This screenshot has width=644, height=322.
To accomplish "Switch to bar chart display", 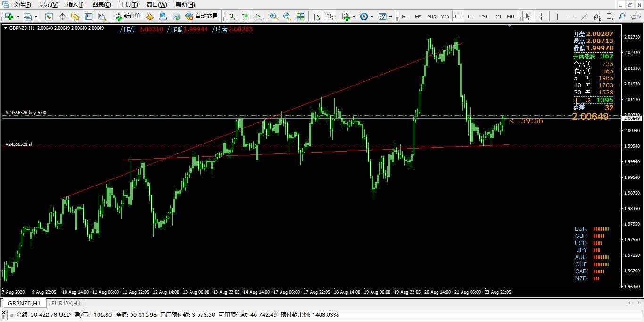I will click(232, 17).
